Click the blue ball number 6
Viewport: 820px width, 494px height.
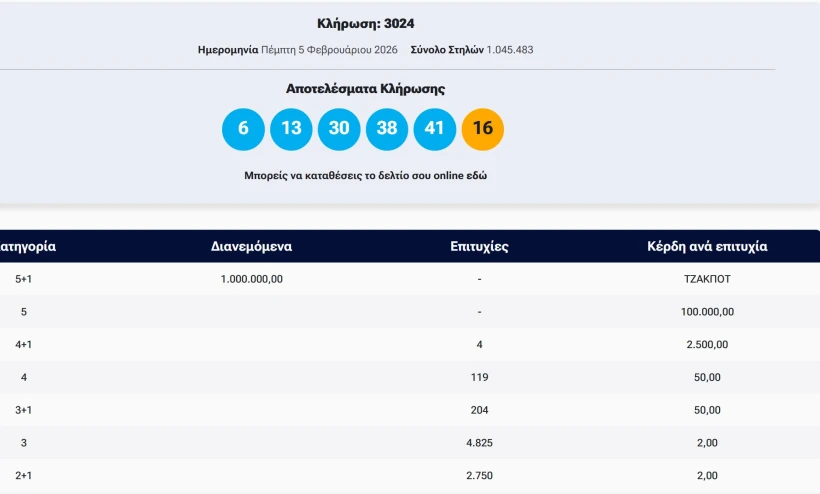tap(243, 129)
